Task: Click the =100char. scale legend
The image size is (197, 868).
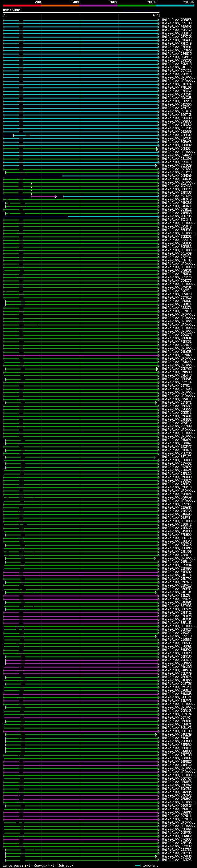Action: click(146, 866)
